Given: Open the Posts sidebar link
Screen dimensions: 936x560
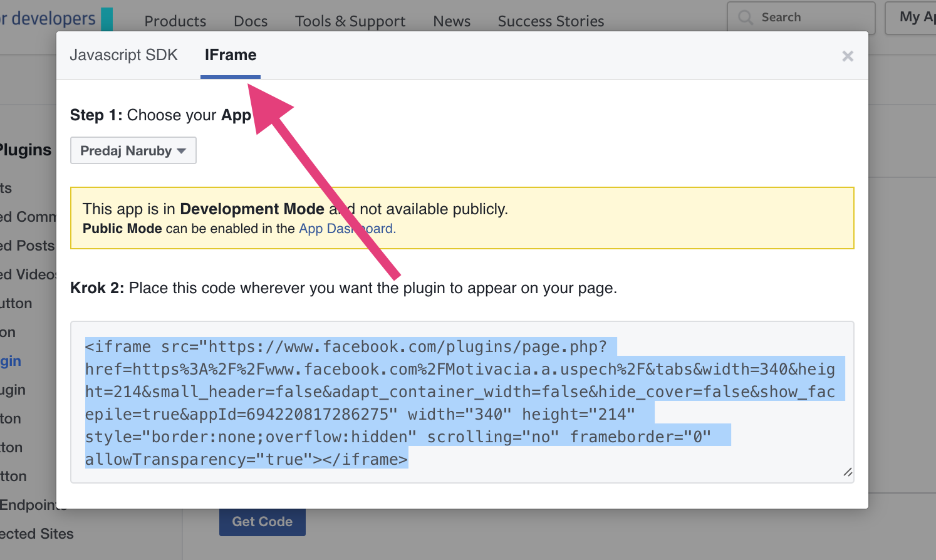Looking at the screenshot, I should [x=28, y=246].
